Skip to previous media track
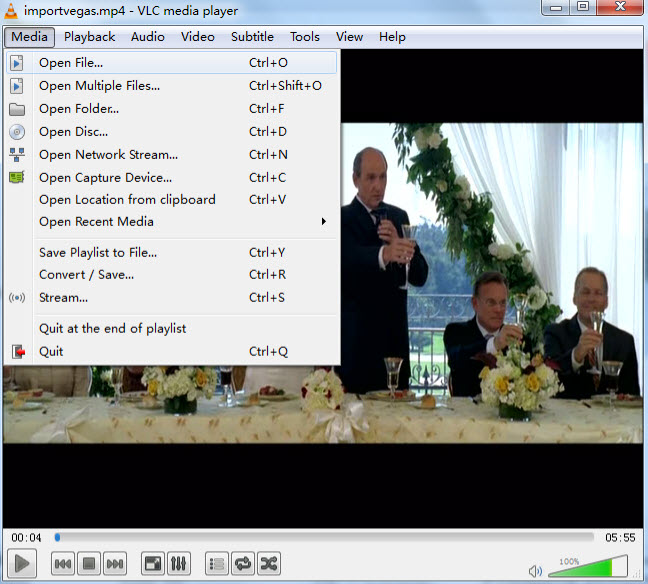Image resolution: width=648 pixels, height=584 pixels. click(63, 563)
